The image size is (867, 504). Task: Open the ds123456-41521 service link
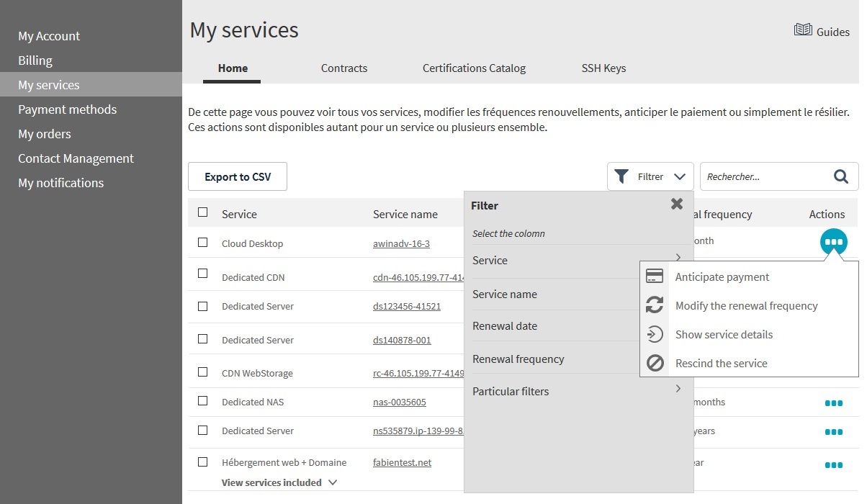[x=406, y=306]
